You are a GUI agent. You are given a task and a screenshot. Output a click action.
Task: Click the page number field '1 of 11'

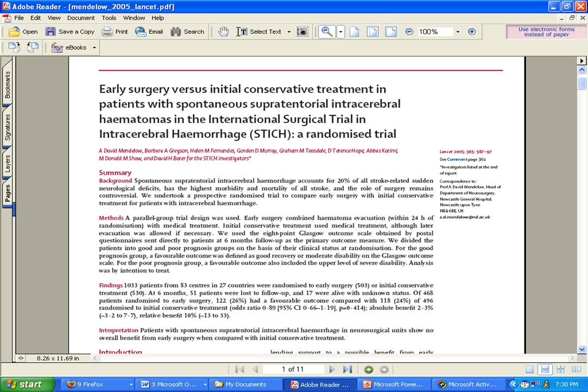(293, 370)
